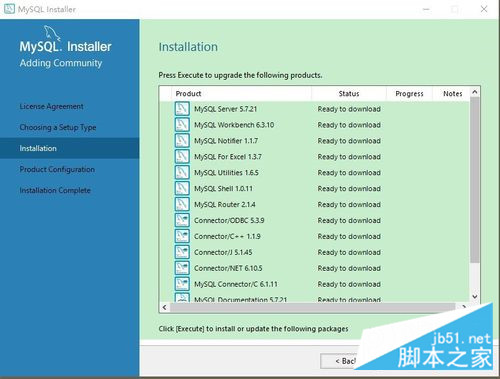
Task: Click the MySQL Connector/C 6.1.11 icon
Action: click(x=182, y=284)
